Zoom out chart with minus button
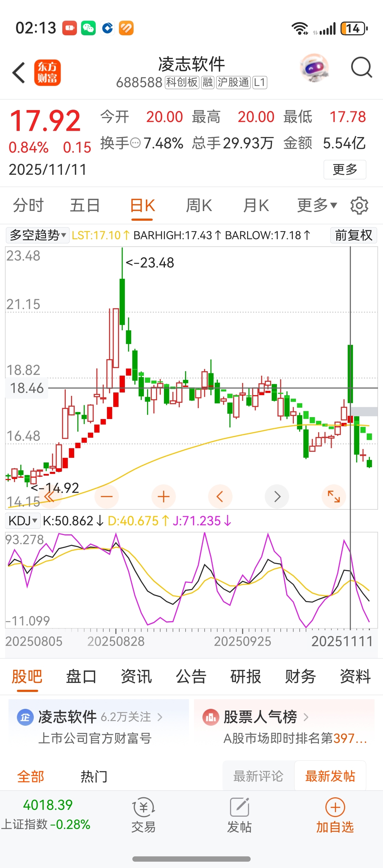This screenshot has width=383, height=868. (x=106, y=496)
